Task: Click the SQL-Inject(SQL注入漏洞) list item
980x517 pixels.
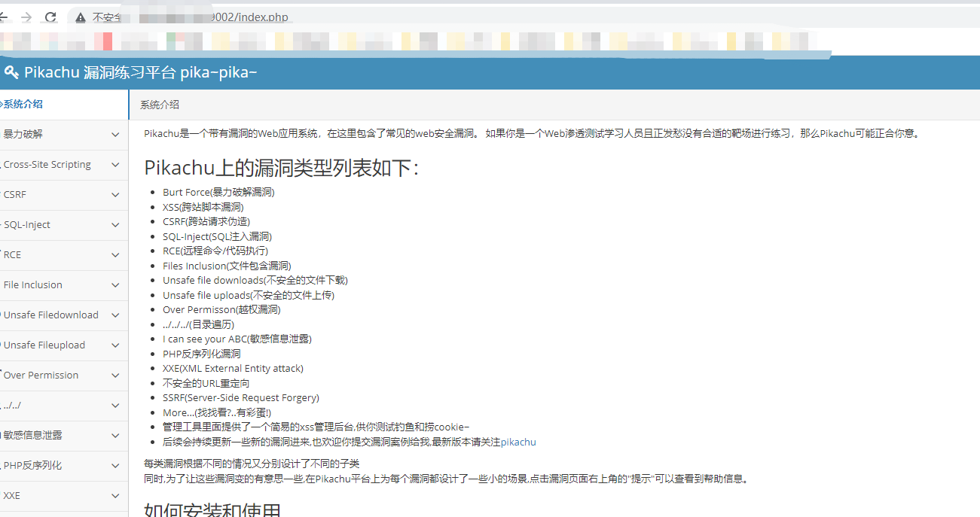Action: [x=217, y=236]
